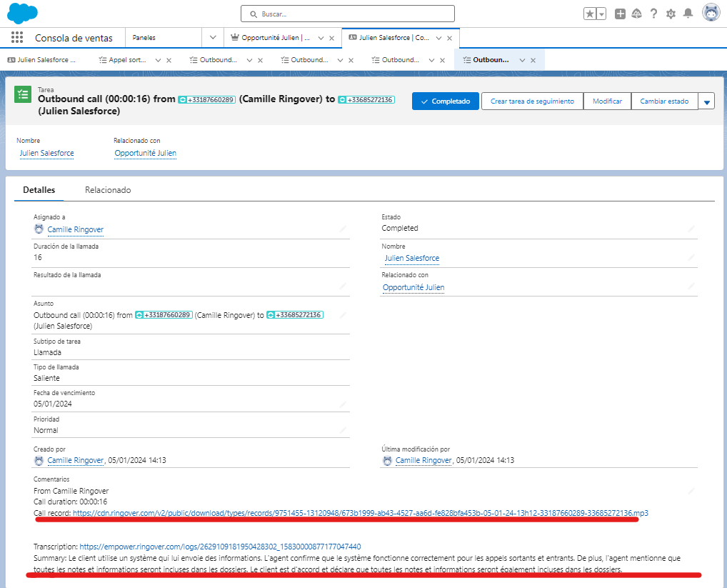
Task: Expand the Paneles navigation dropdown
Action: (x=213, y=38)
